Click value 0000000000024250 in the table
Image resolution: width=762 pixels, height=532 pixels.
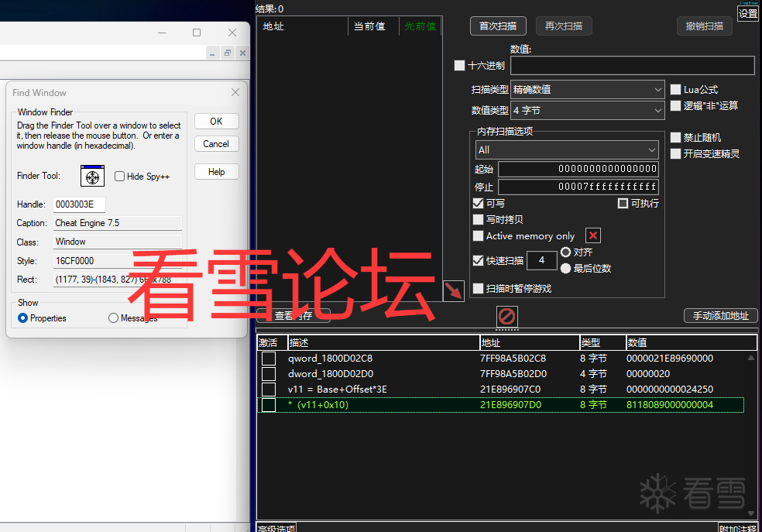pyautogui.click(x=670, y=390)
